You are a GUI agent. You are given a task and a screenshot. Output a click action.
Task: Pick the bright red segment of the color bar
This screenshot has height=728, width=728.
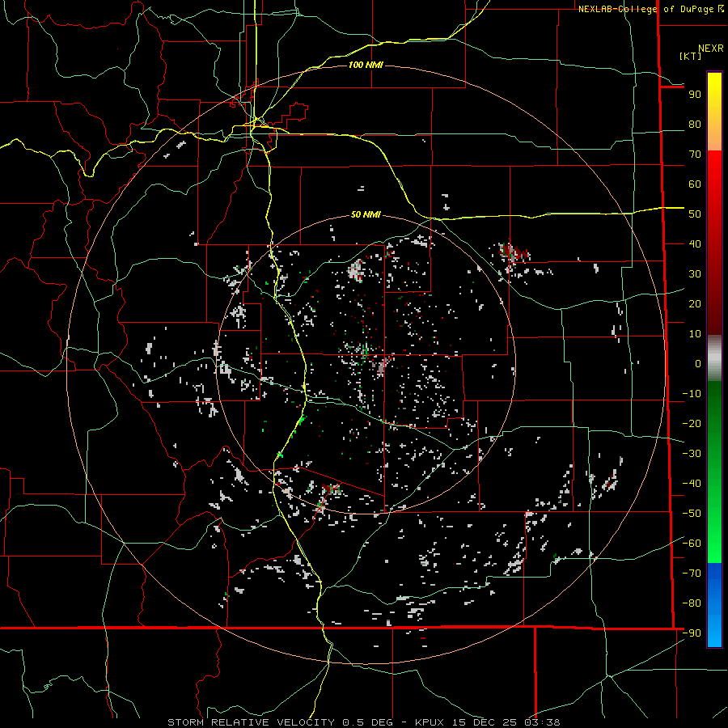point(714,170)
